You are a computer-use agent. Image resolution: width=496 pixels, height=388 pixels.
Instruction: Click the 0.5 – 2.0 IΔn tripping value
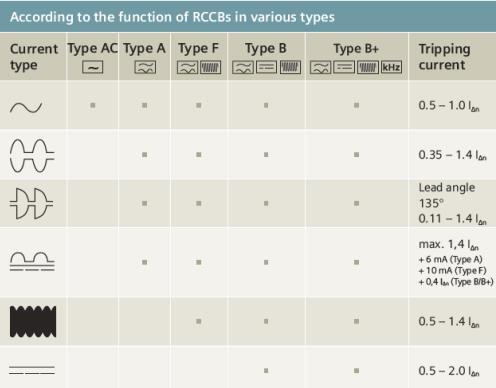449,371
